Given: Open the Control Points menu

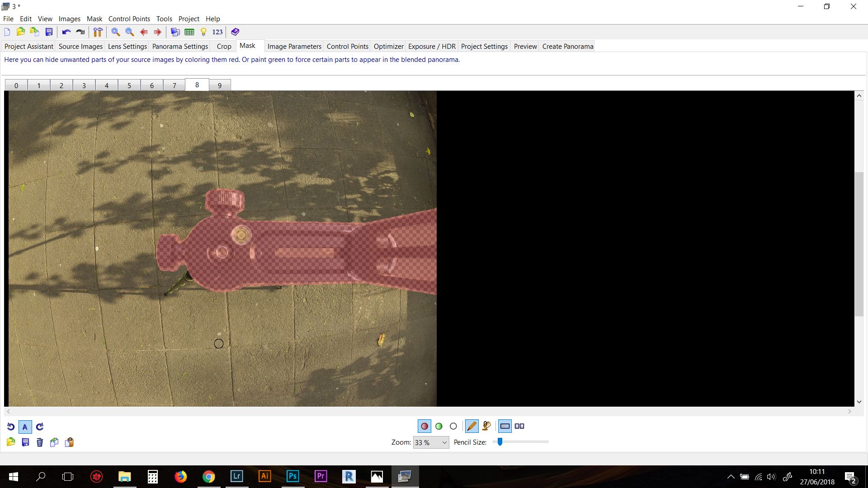Looking at the screenshot, I should coord(129,19).
